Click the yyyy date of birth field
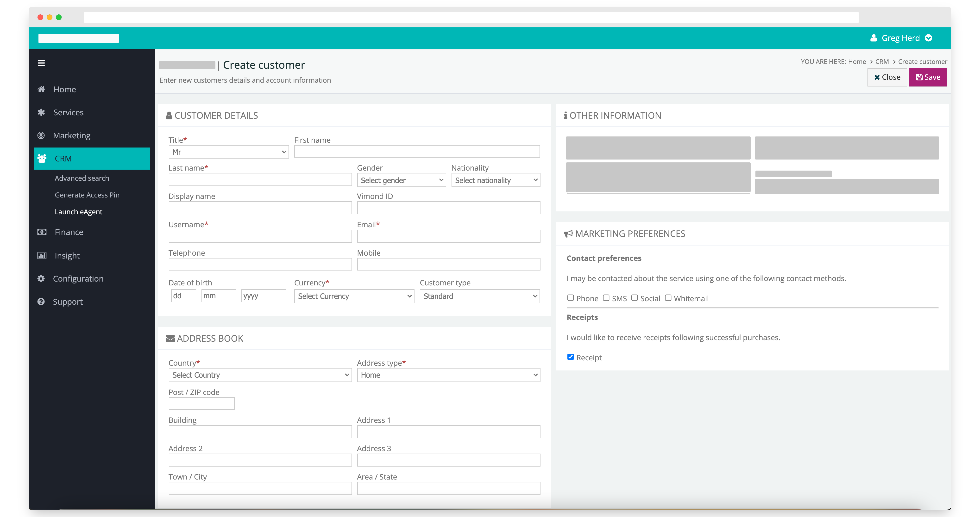The width and height of the screenshot is (980, 517). (264, 296)
